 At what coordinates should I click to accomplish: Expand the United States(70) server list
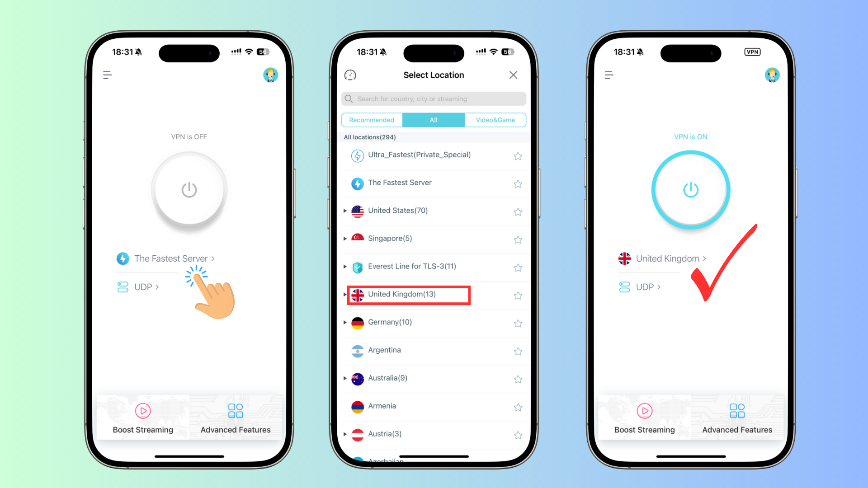coord(344,210)
